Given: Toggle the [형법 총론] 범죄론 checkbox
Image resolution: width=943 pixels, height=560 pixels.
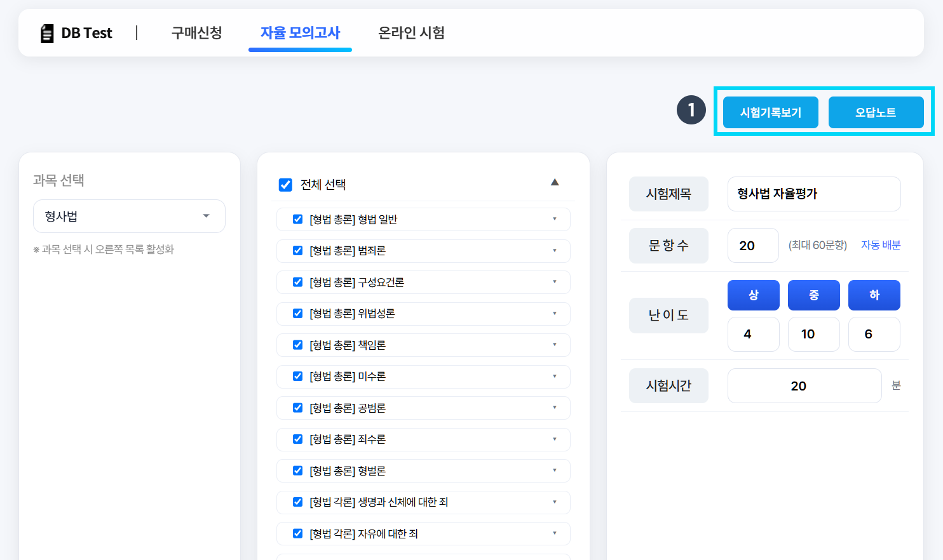Looking at the screenshot, I should click(297, 250).
